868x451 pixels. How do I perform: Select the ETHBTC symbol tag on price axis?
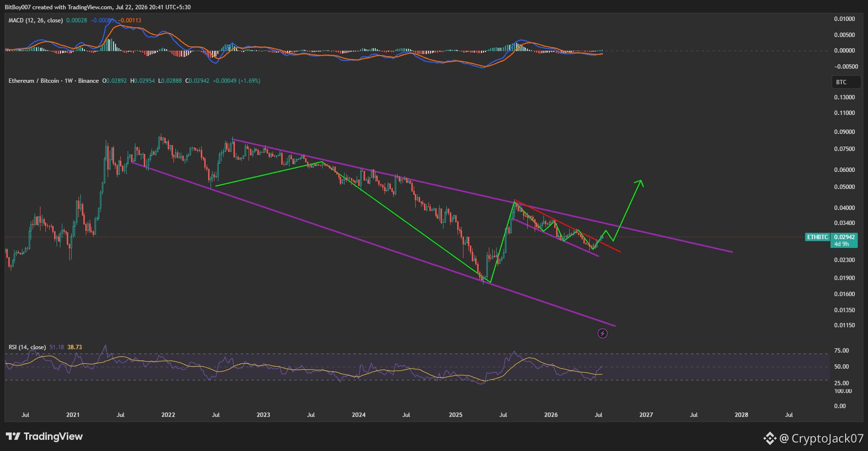(x=817, y=237)
